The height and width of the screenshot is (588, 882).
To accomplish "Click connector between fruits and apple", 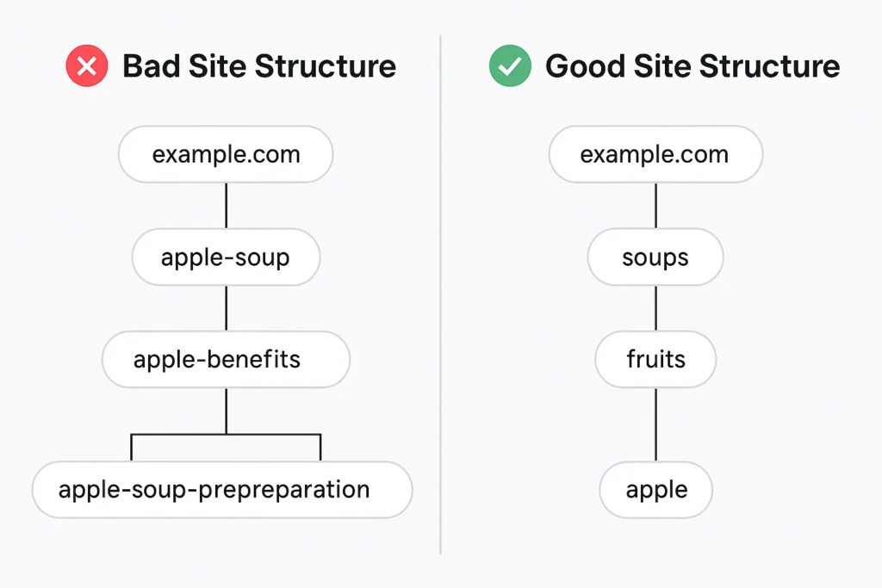I will [655, 424].
